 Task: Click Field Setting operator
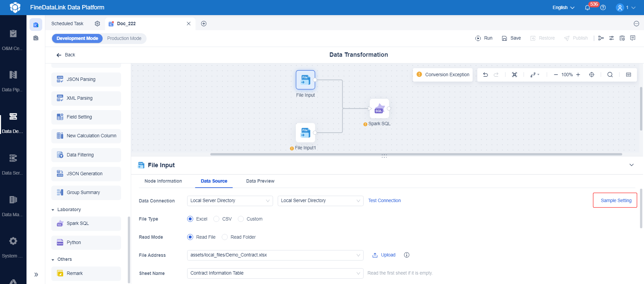86,117
